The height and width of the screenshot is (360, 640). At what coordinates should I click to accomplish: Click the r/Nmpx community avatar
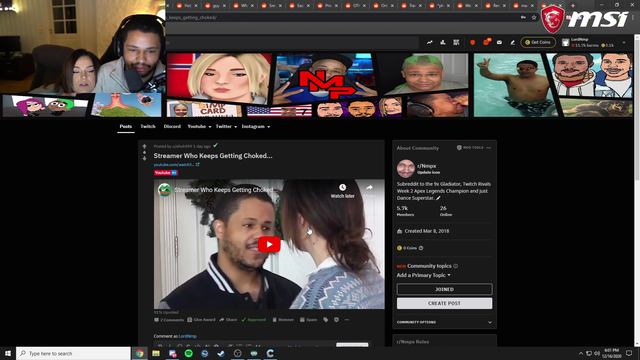coord(406,169)
